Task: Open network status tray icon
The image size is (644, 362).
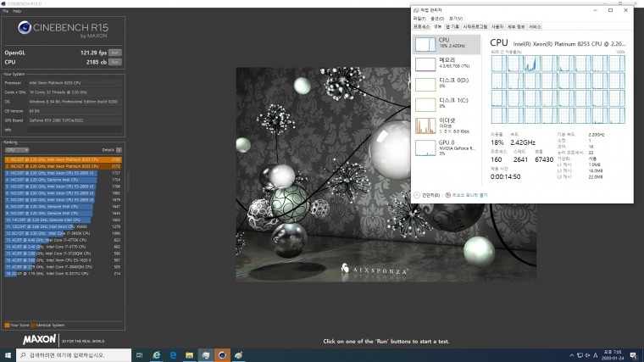Action: (580, 355)
